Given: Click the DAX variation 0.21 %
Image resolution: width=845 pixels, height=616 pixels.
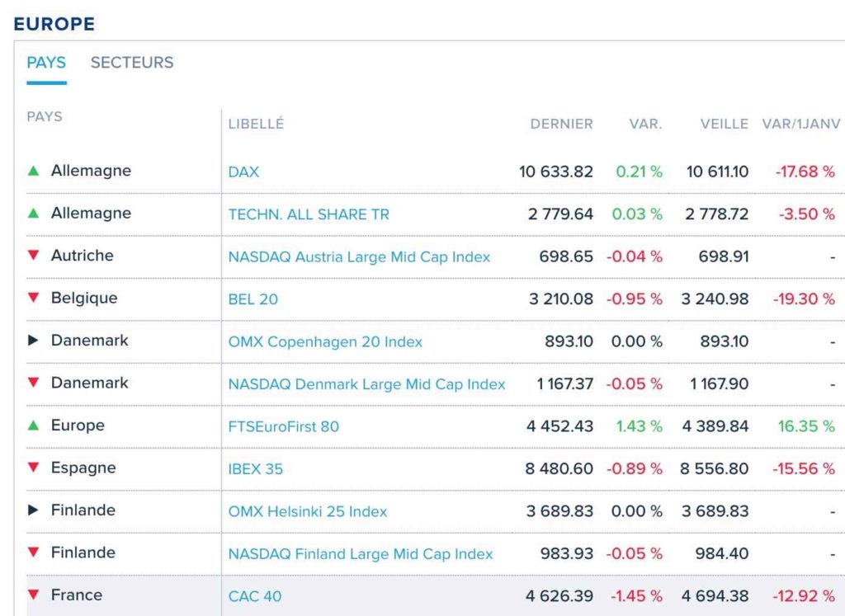Looking at the screenshot, I should click(x=640, y=172).
